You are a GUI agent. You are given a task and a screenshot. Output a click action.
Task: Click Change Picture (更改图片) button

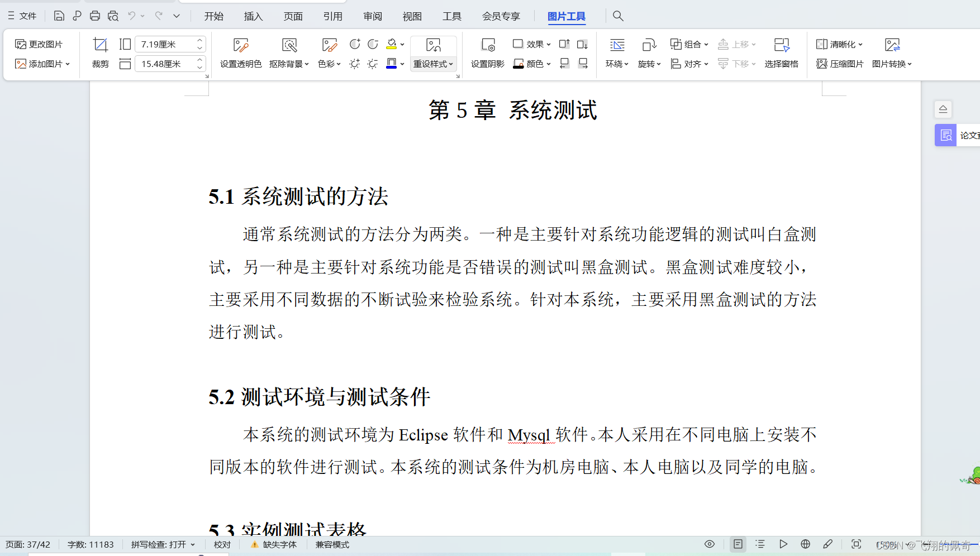[39, 44]
